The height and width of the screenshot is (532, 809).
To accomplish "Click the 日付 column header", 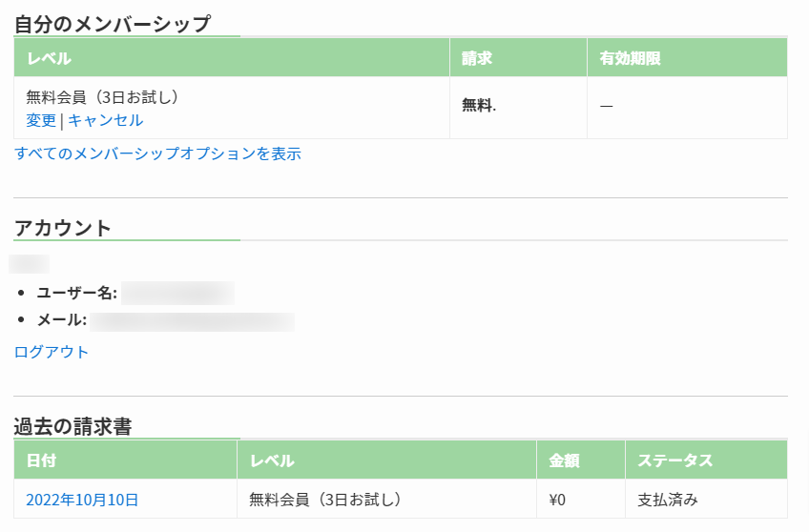I will tap(41, 460).
